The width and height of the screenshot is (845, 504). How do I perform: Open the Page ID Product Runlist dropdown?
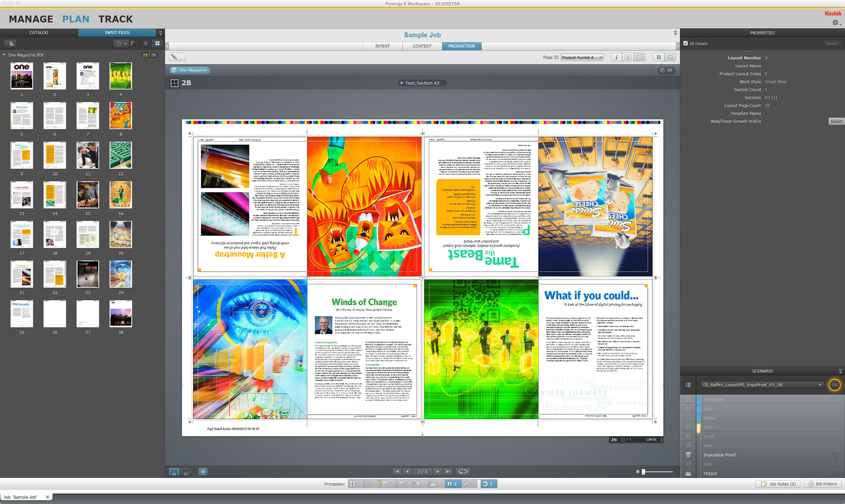point(582,57)
